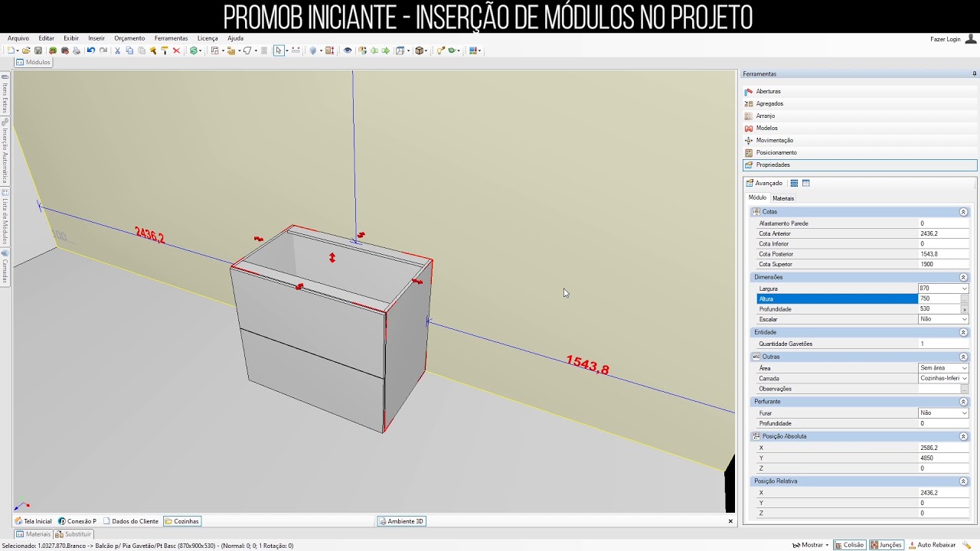Click the Quantidade Gavetões value field

point(944,344)
